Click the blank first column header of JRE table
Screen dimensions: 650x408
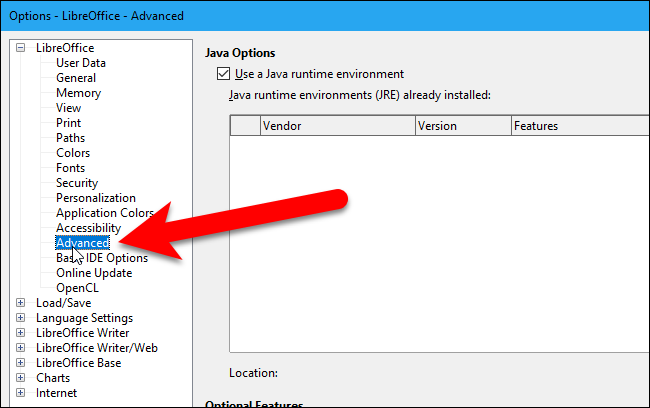coord(245,126)
